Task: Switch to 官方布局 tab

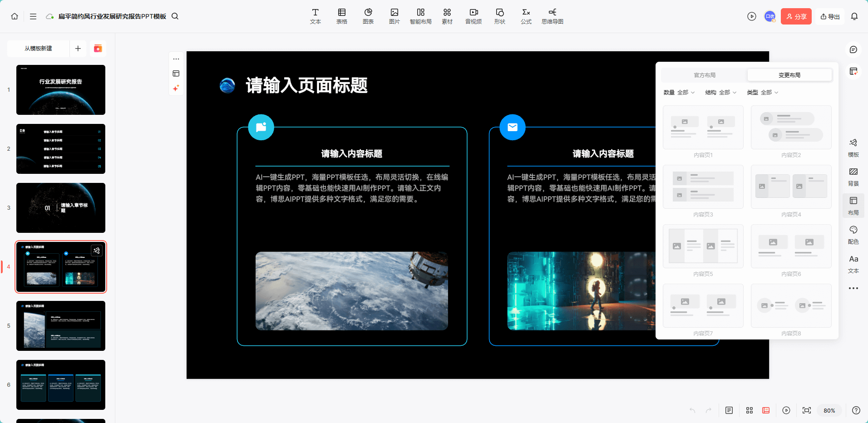Action: [x=705, y=75]
